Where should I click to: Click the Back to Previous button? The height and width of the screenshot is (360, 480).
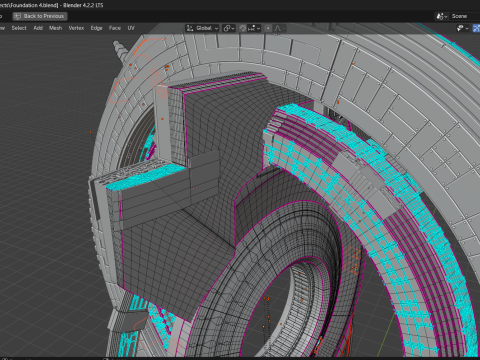(x=40, y=16)
